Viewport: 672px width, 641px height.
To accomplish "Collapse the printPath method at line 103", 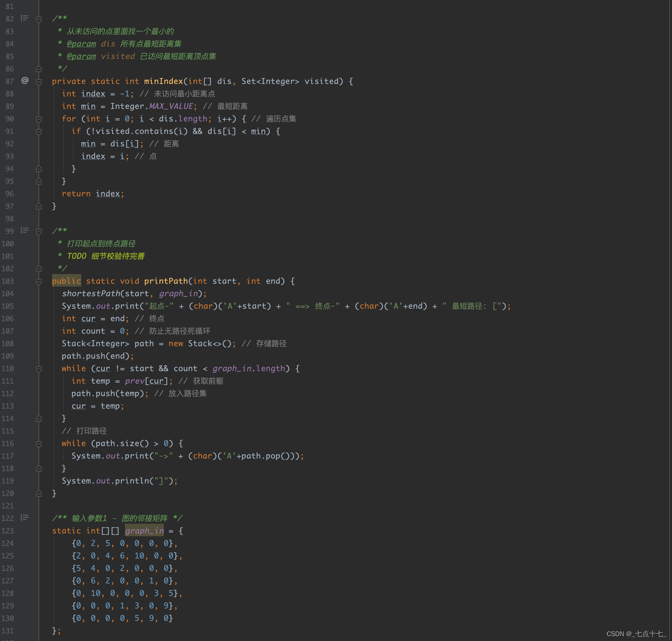I will [39, 282].
